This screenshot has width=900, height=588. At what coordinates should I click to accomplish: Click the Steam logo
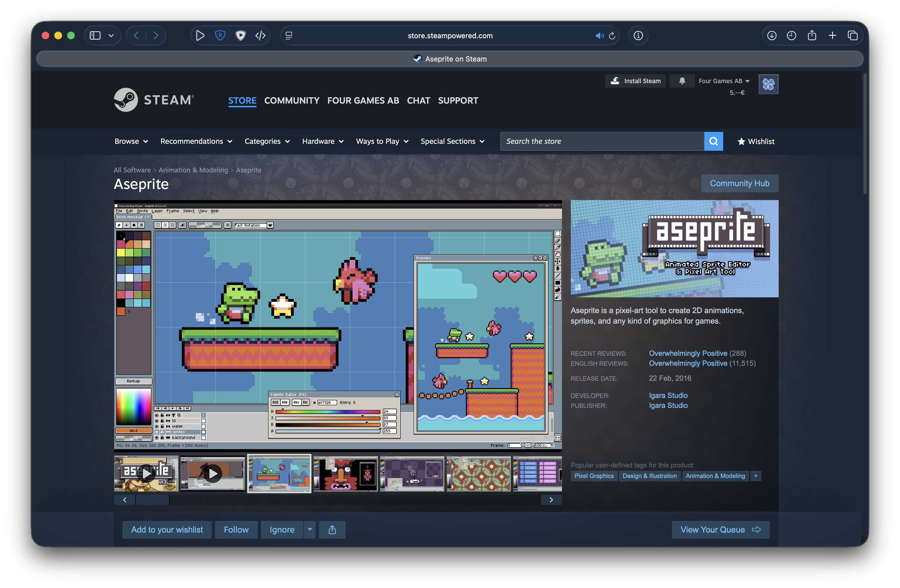tap(154, 100)
